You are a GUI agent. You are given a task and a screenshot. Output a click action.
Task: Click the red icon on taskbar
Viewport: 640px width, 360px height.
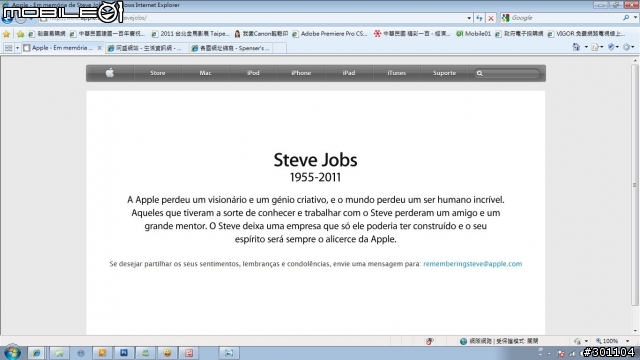tap(189, 353)
